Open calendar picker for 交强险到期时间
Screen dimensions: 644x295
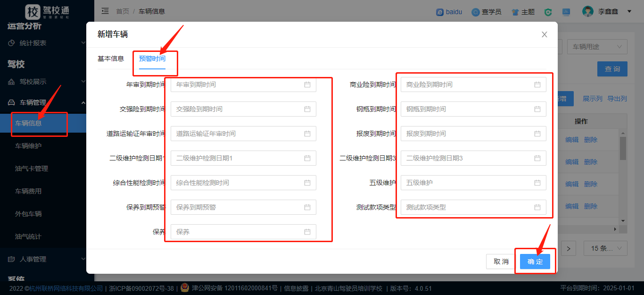[x=307, y=109]
